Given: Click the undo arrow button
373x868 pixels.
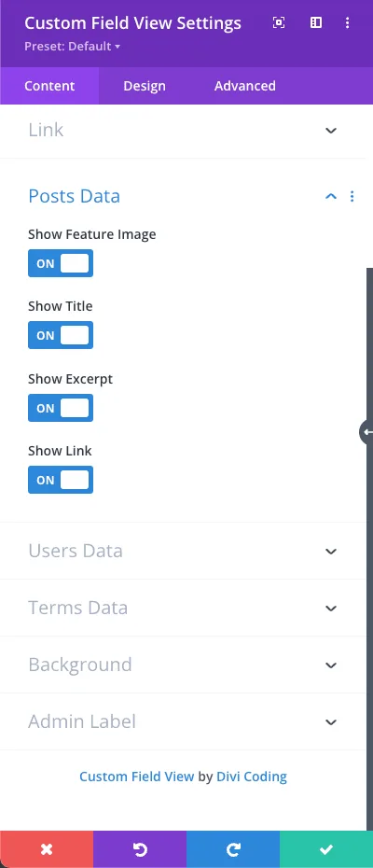Looking at the screenshot, I should click(x=140, y=849).
